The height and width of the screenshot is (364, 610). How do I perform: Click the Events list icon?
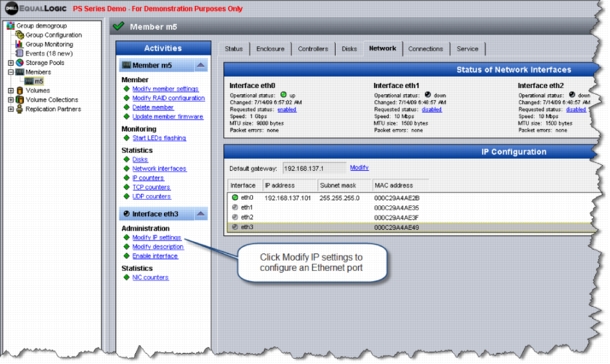tap(19, 53)
